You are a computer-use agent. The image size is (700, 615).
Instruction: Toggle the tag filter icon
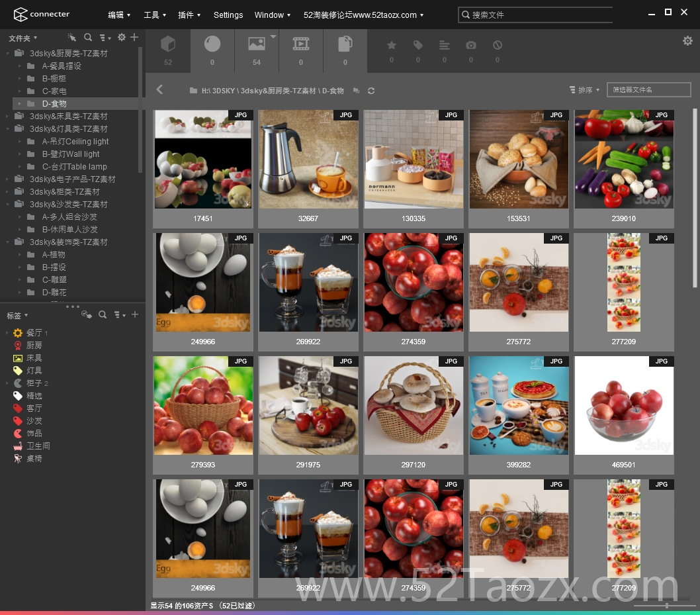(x=418, y=45)
